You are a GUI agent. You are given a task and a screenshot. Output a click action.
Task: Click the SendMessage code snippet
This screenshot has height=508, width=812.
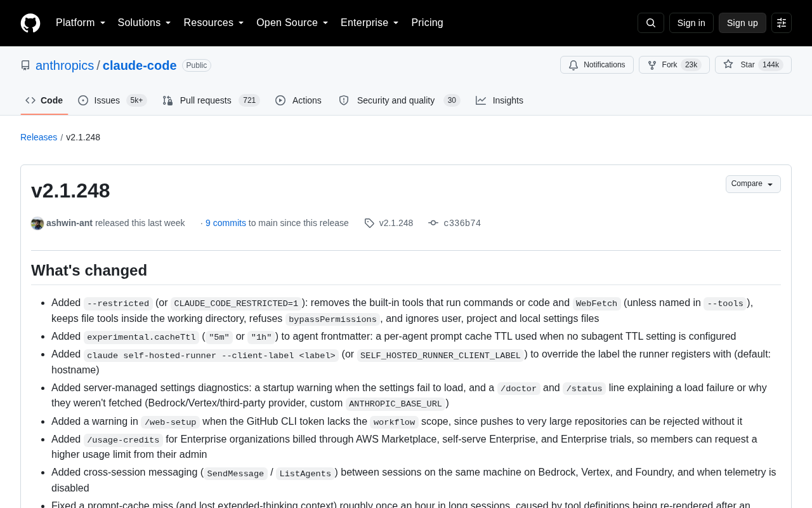click(235, 474)
